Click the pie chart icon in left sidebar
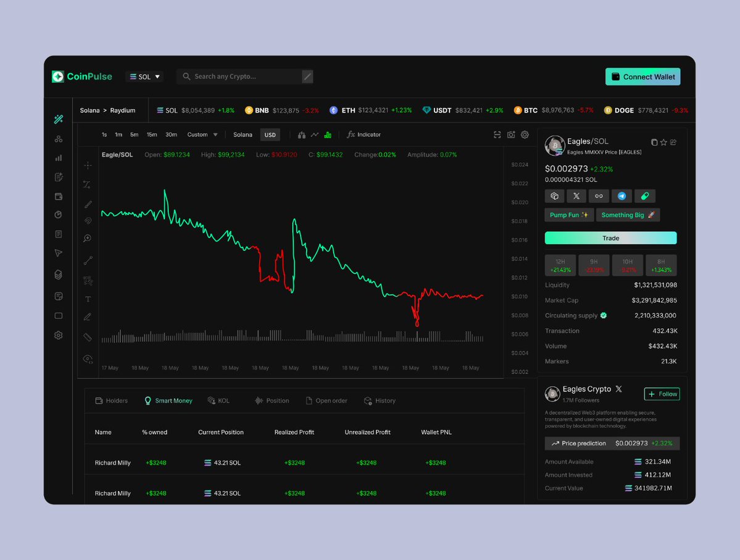The width and height of the screenshot is (740, 560). coord(59,215)
